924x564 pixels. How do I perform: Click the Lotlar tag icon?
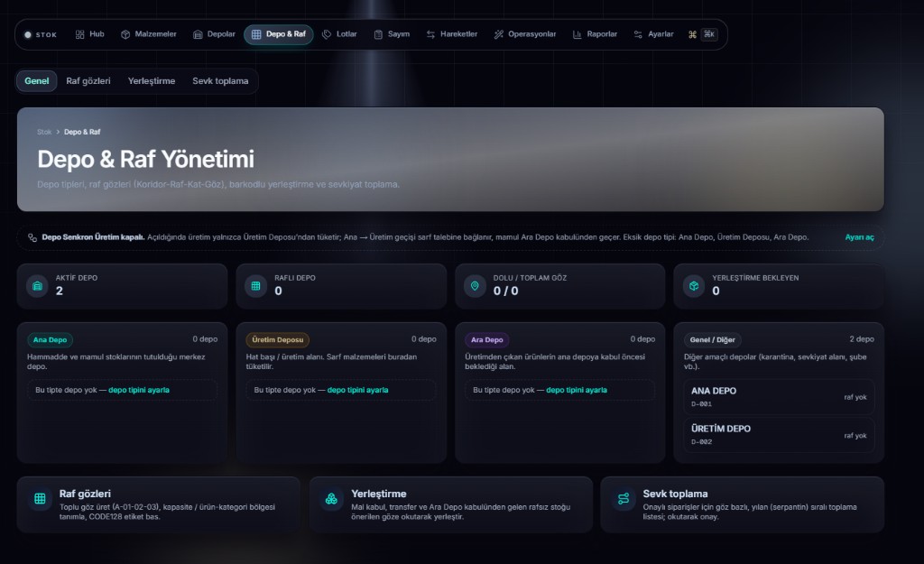327,34
